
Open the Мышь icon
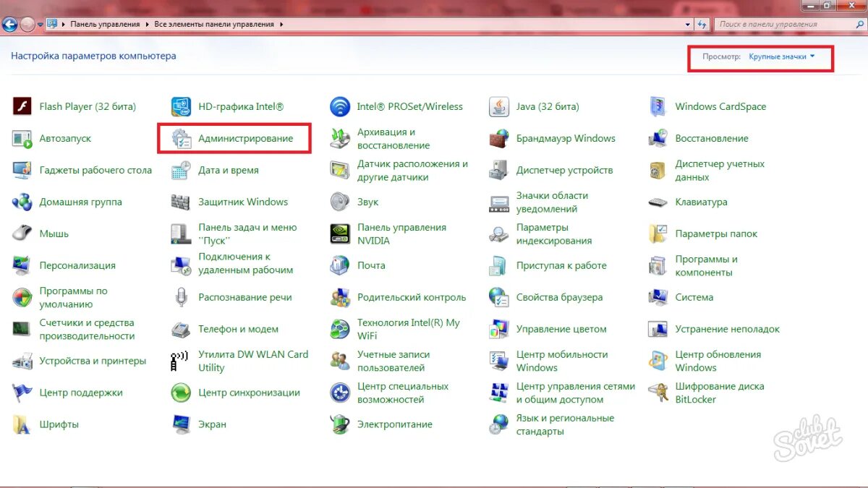[x=22, y=234]
